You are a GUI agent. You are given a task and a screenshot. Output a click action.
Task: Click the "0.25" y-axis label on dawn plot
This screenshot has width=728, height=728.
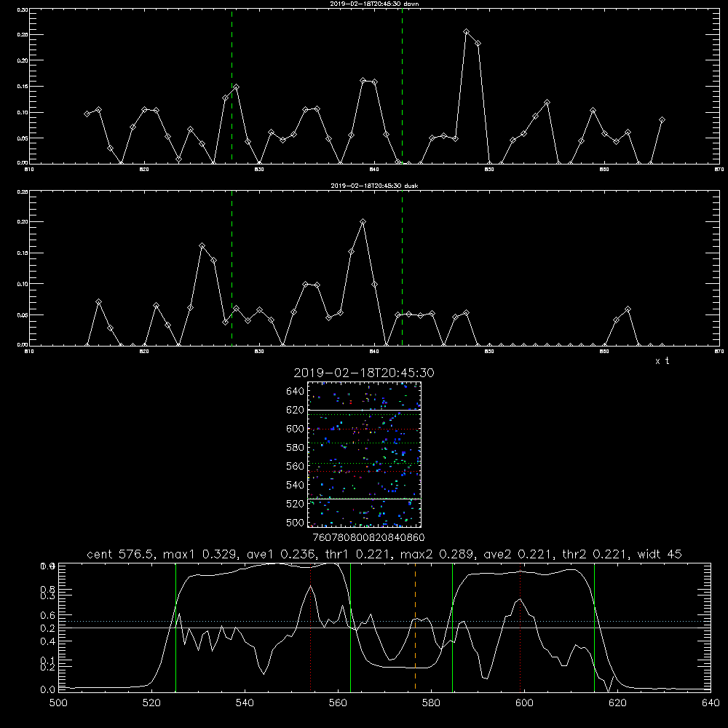tap(23, 35)
